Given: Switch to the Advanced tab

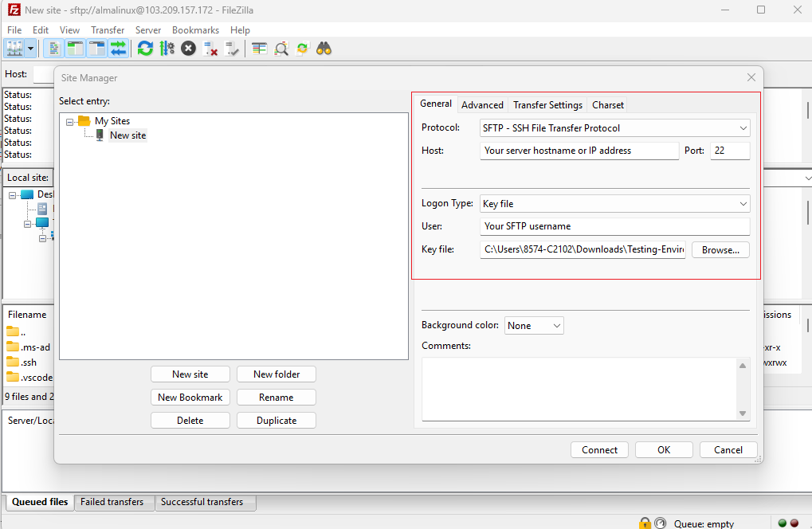Looking at the screenshot, I should 482,105.
